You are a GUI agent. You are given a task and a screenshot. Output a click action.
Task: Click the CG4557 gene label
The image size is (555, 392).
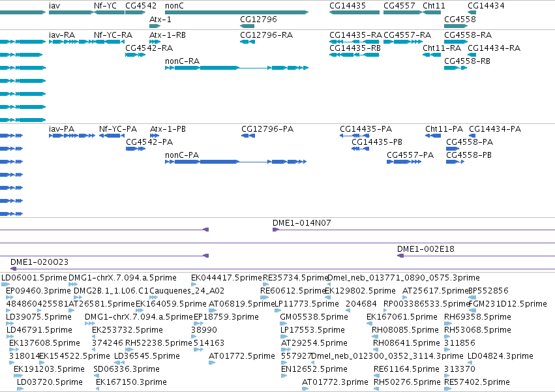(399, 6)
